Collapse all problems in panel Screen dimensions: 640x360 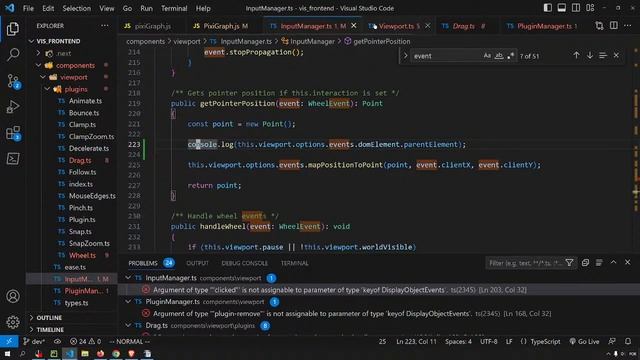tap(585, 263)
